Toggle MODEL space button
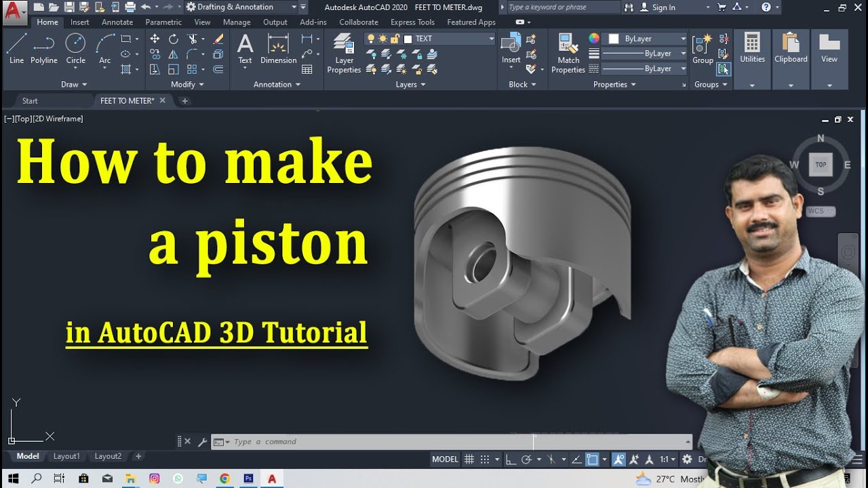 pyautogui.click(x=445, y=459)
